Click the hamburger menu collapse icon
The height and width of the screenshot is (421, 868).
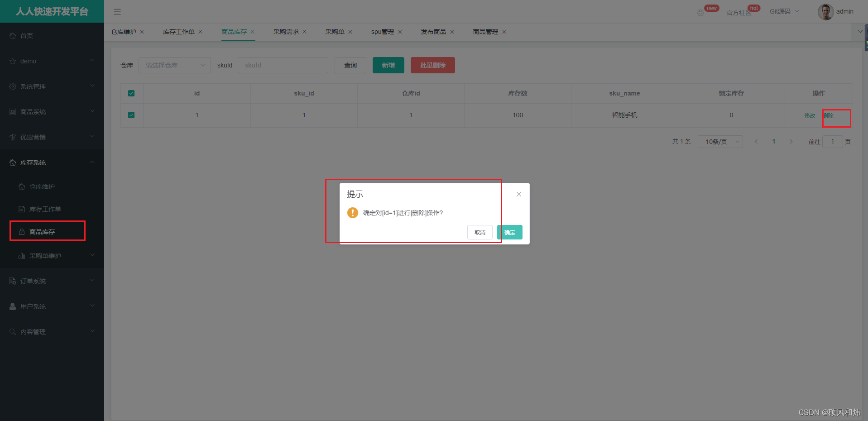pyautogui.click(x=117, y=12)
